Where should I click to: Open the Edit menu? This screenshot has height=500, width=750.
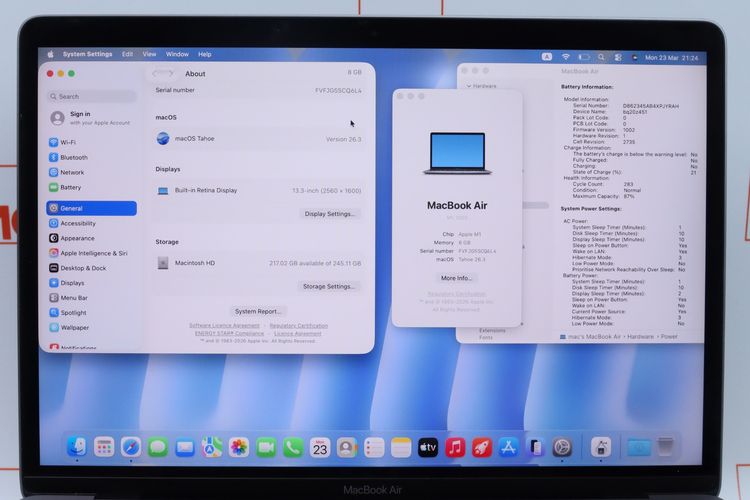click(x=127, y=54)
